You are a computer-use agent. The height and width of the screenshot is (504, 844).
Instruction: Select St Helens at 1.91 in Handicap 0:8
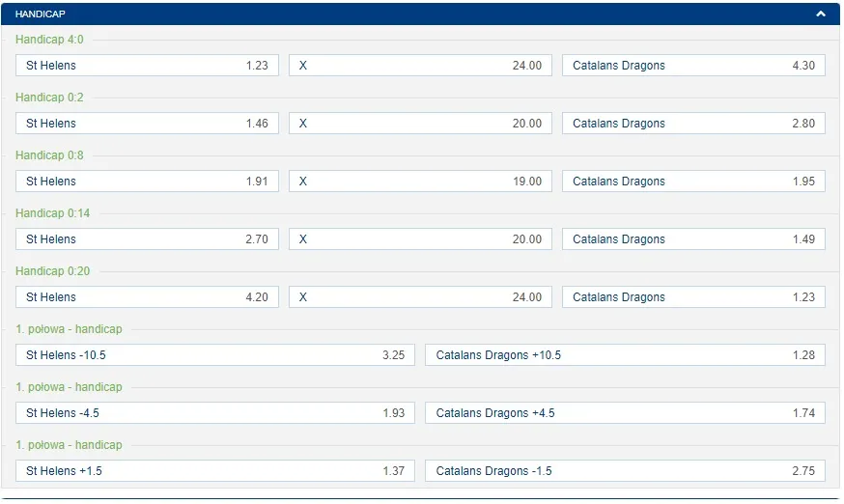[147, 182]
